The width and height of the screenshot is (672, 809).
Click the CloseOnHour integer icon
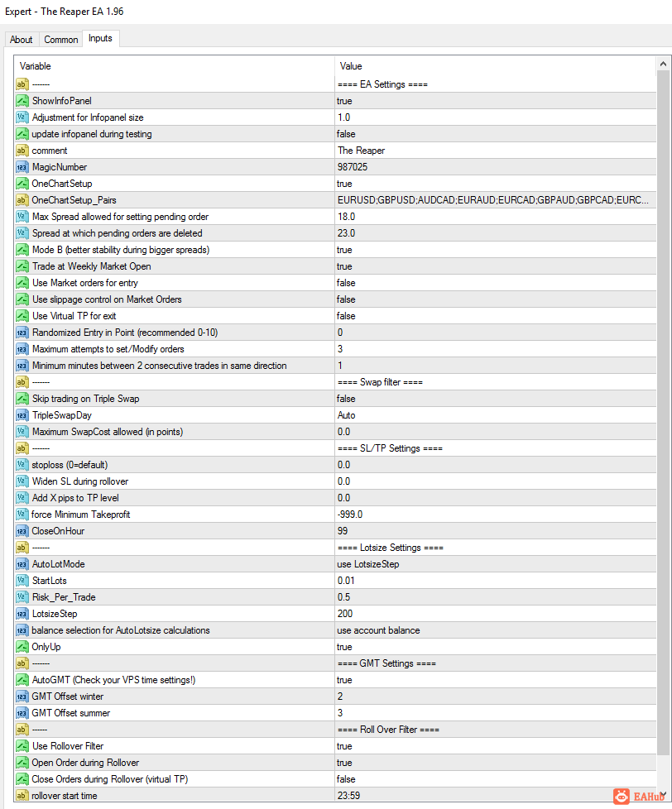tap(22, 531)
